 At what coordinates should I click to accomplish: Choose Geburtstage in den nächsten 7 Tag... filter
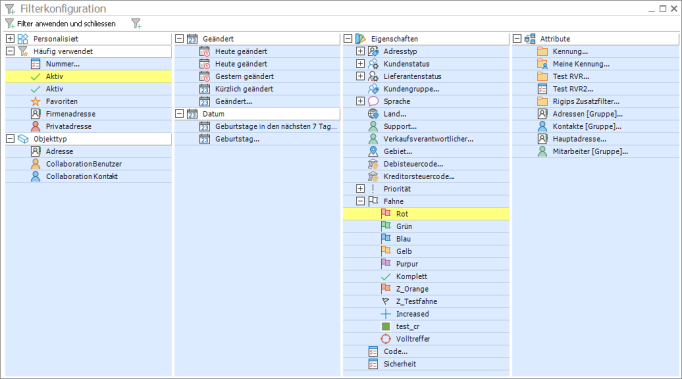(x=257, y=127)
